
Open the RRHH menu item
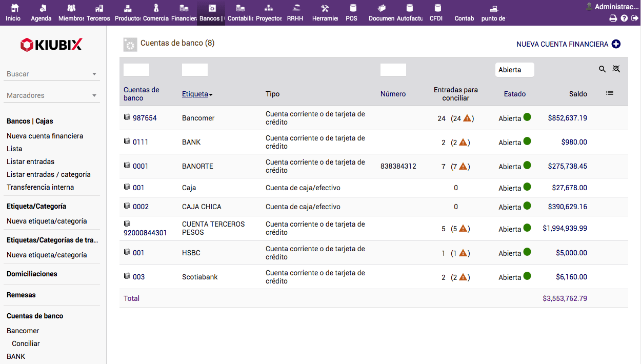pyautogui.click(x=295, y=13)
